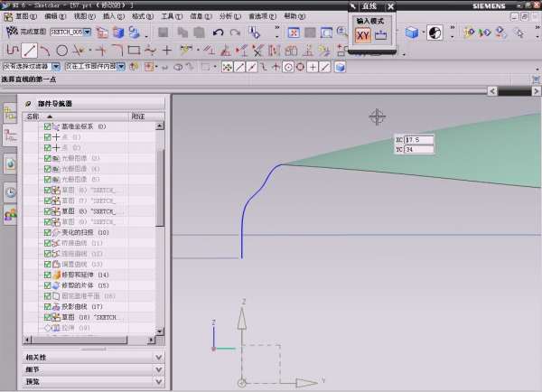Viewport: 542px width, 392px height.
Task: Click the Redo arrow icon
Action: 236,33
